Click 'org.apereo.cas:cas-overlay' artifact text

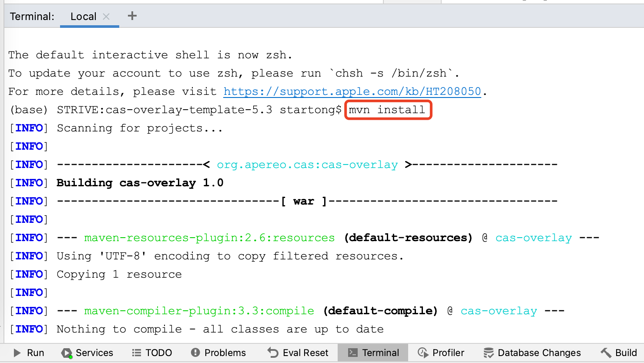tap(307, 165)
